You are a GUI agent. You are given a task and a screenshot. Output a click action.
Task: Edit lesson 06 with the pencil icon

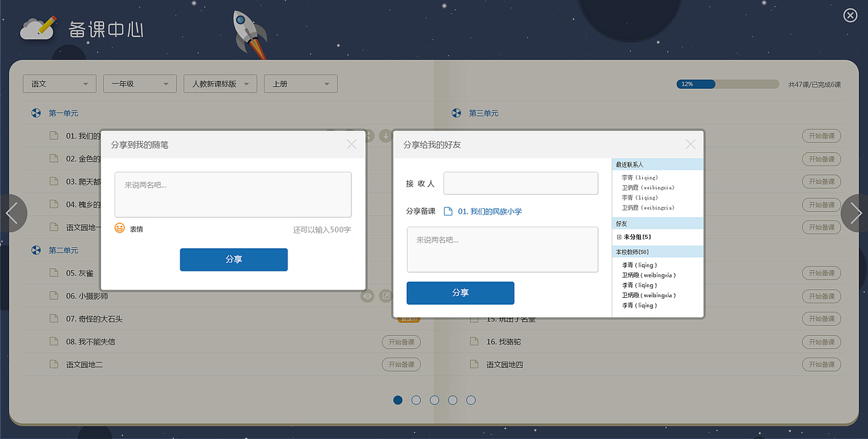pyautogui.click(x=385, y=296)
